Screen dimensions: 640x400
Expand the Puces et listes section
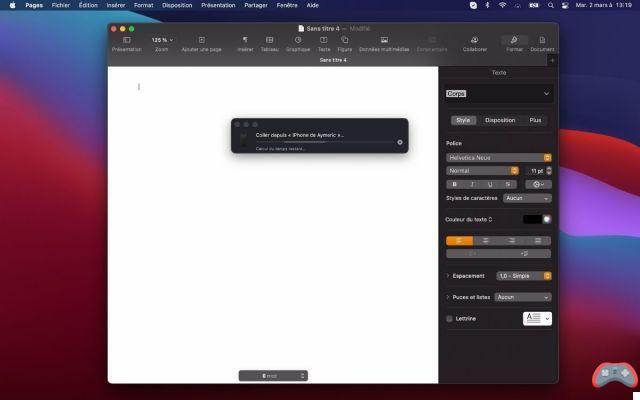[448, 297]
